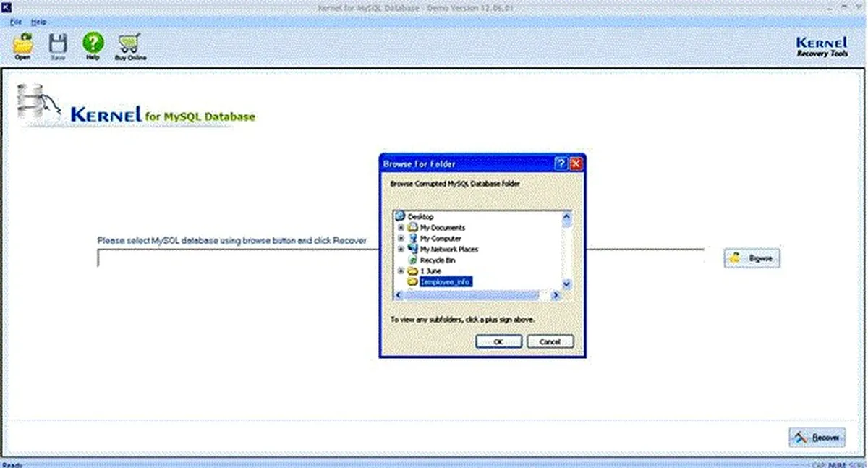Click the Open folder toolbar icon

(23, 44)
